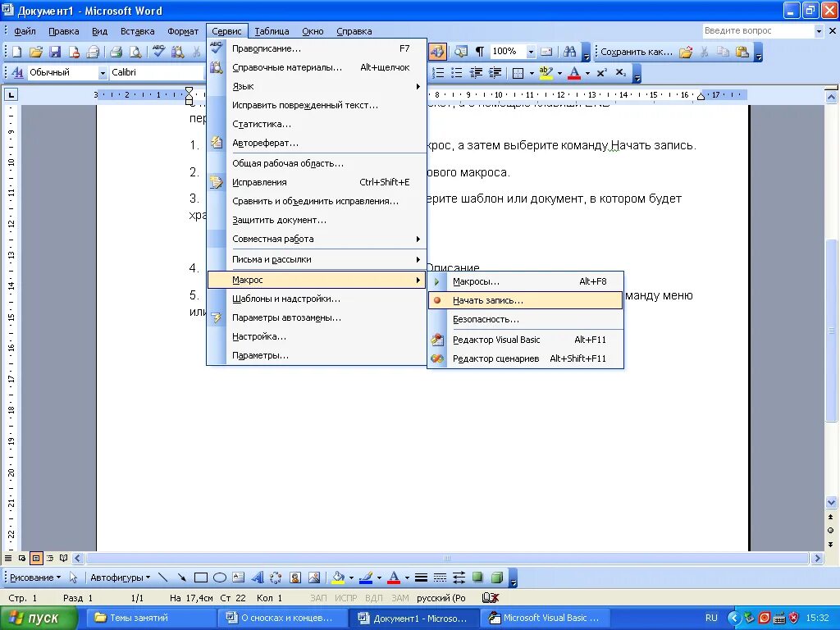The width and height of the screenshot is (840, 630).
Task: Click the Open folder icon in the Standard toolbar
Action: click(x=35, y=52)
